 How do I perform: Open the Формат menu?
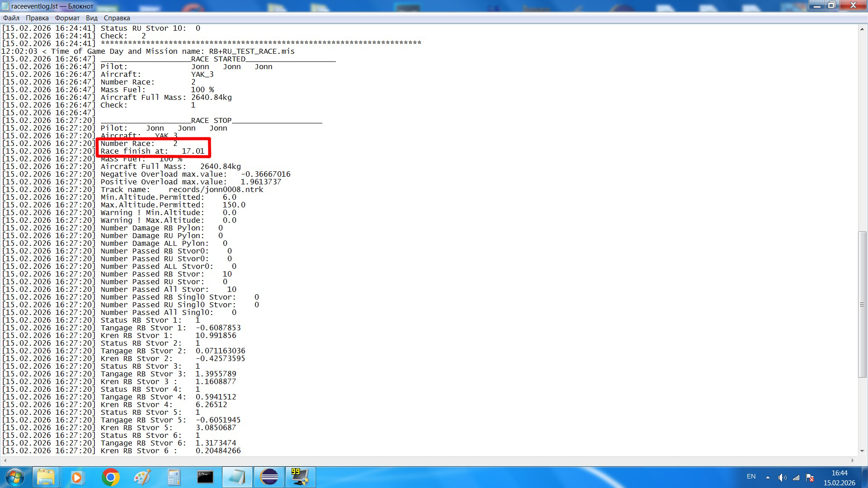coord(67,18)
